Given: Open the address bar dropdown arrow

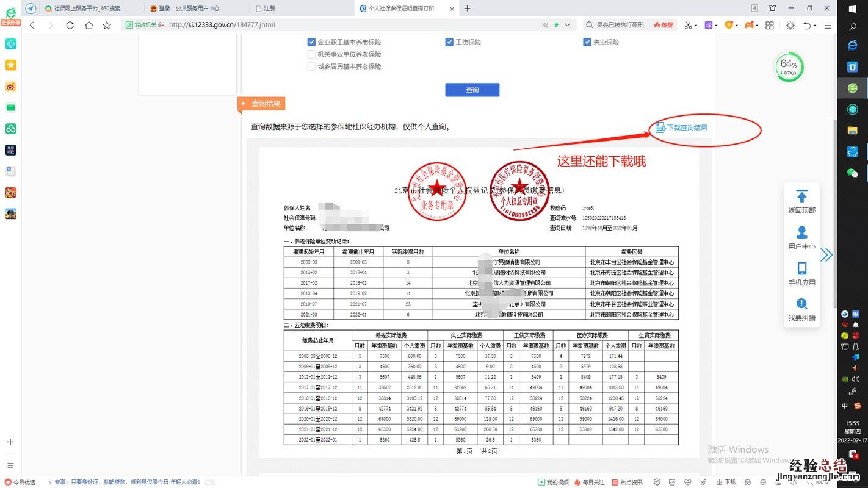Looking at the screenshot, I should click(567, 25).
